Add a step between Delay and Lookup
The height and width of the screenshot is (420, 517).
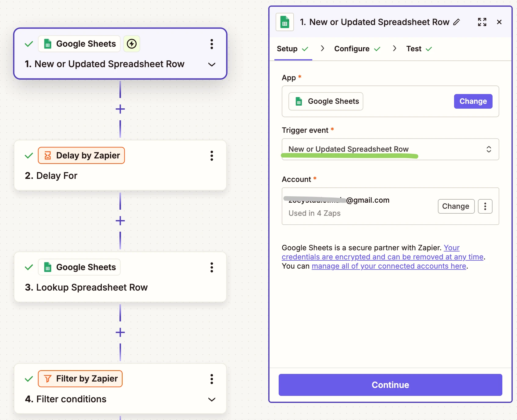(120, 221)
